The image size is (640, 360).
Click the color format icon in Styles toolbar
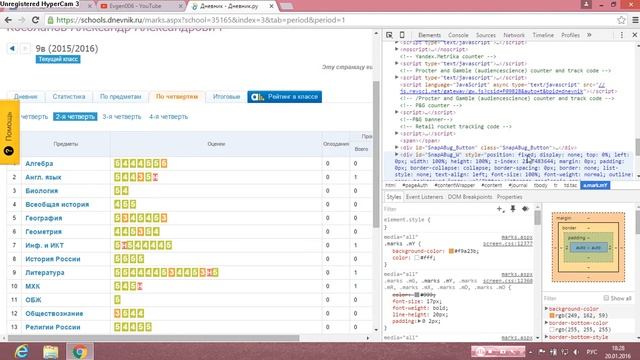point(525,209)
